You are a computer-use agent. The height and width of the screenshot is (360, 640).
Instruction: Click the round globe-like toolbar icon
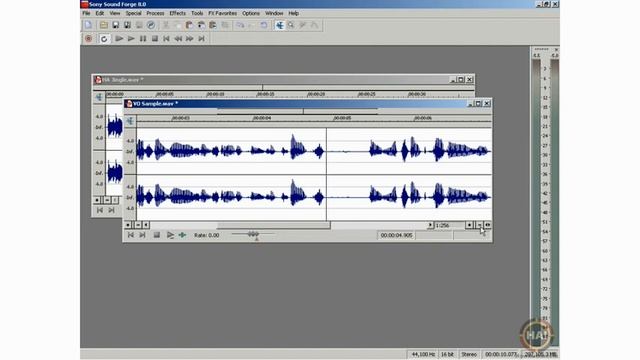(x=151, y=25)
